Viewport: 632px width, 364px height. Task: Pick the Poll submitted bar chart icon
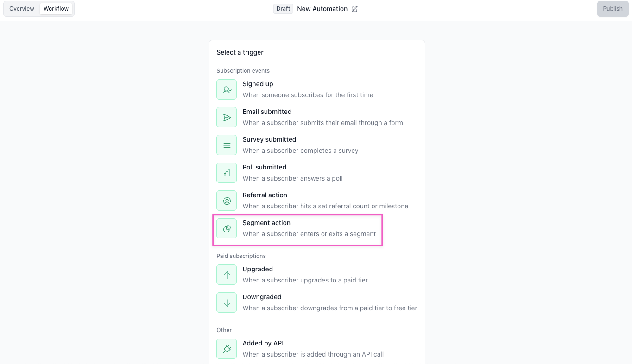(x=227, y=173)
